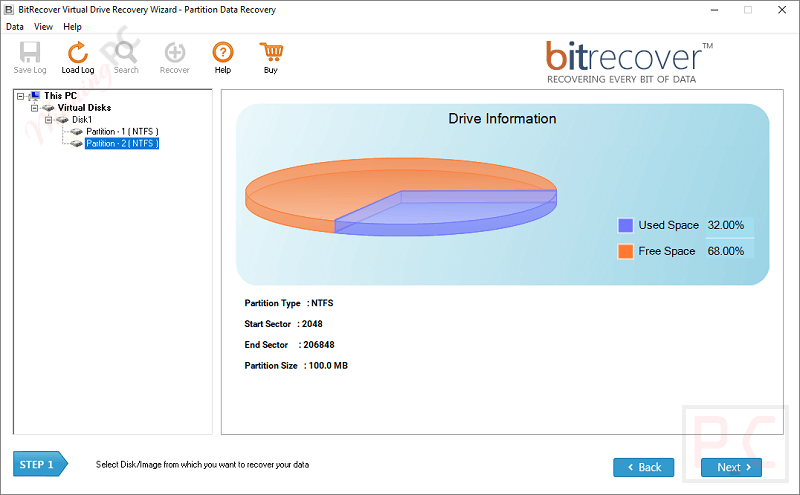
Task: Click the Save Log floppy icon
Action: click(x=30, y=52)
